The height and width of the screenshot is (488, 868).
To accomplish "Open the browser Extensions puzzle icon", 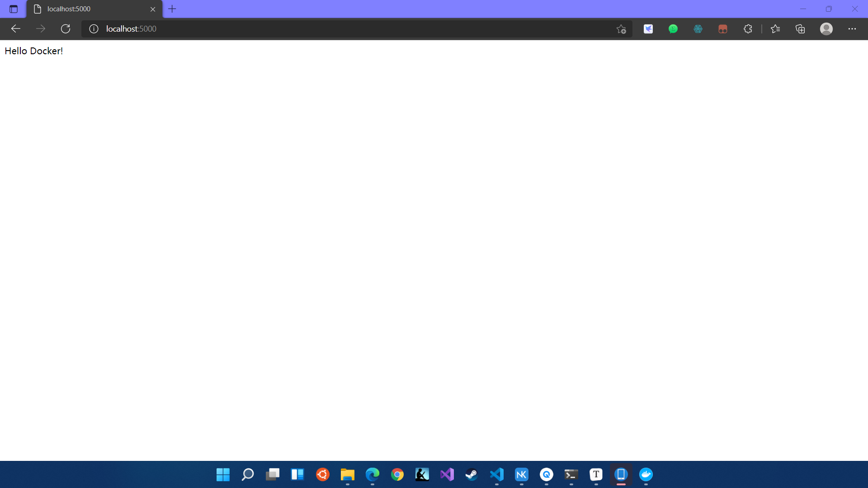I will (748, 29).
